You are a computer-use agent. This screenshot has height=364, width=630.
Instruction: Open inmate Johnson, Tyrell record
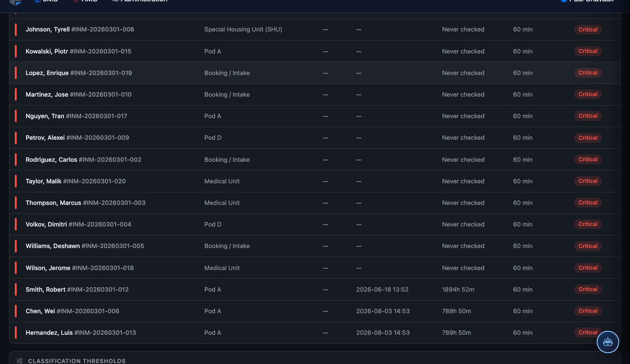48,29
